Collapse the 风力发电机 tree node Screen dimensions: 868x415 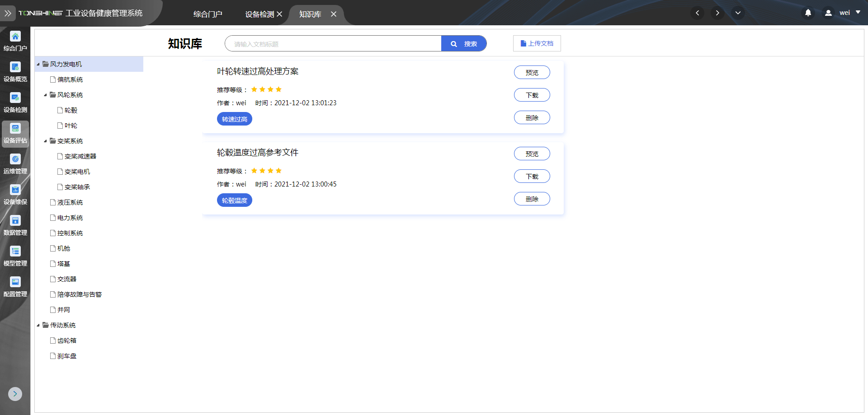pyautogui.click(x=38, y=65)
